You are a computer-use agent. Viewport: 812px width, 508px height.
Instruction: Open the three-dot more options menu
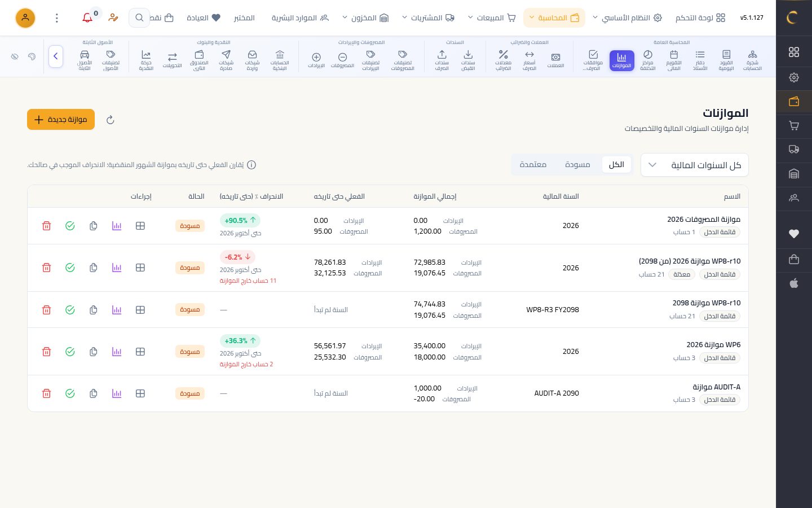point(57,18)
